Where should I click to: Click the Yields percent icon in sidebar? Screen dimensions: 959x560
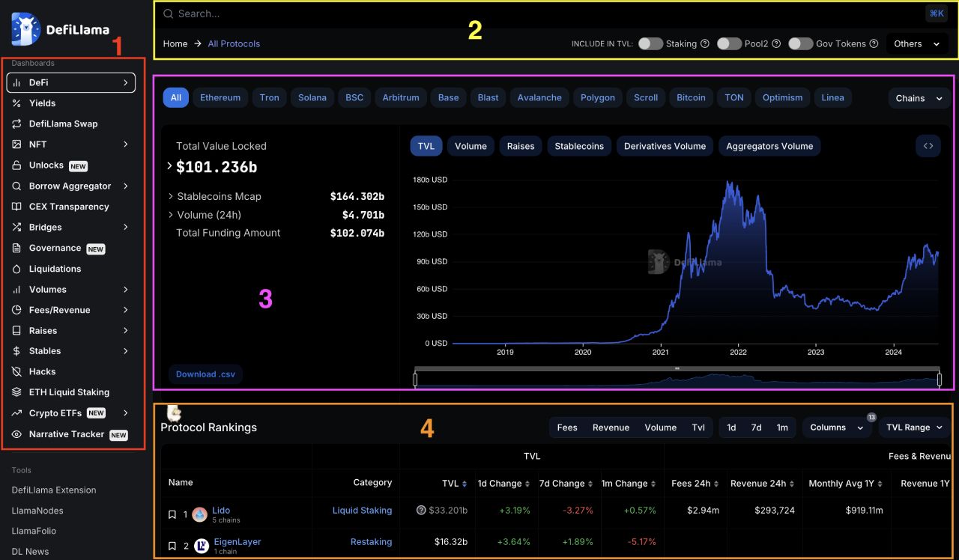[16, 103]
